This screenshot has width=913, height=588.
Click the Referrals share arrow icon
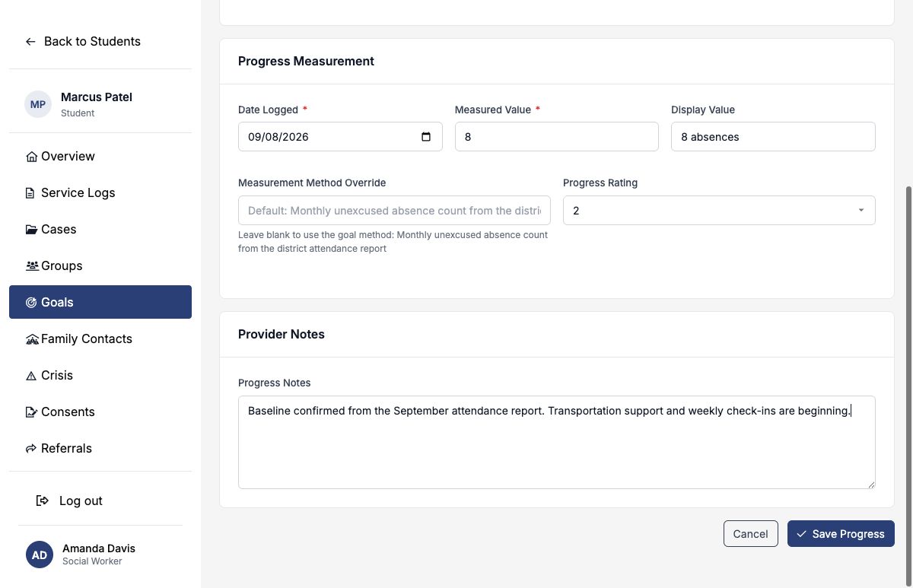point(31,449)
